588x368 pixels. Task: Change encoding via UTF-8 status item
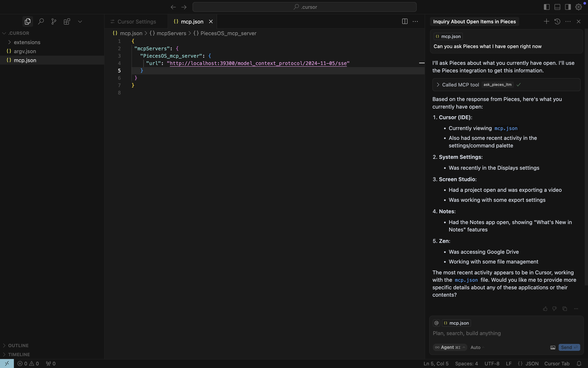492,363
